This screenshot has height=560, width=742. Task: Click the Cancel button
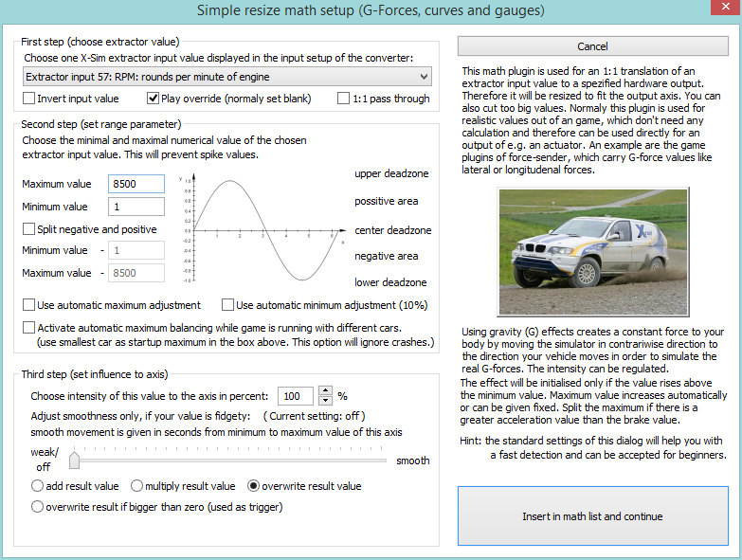point(593,46)
